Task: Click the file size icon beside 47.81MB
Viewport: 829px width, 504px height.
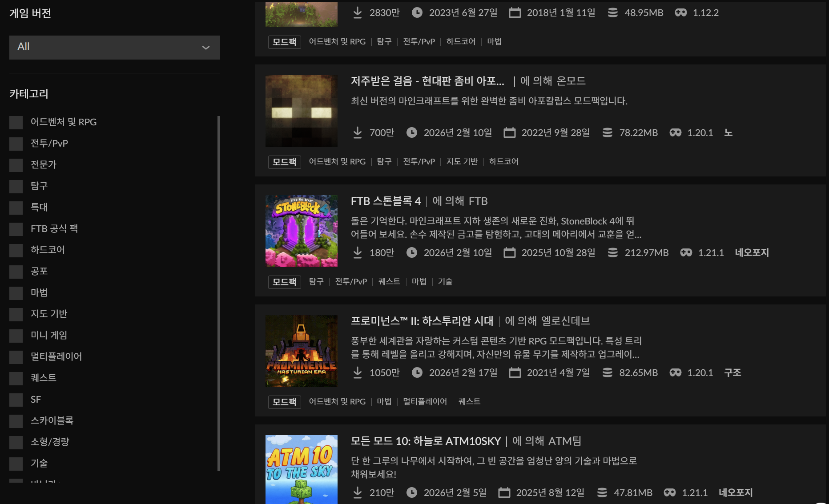Action: point(602,493)
